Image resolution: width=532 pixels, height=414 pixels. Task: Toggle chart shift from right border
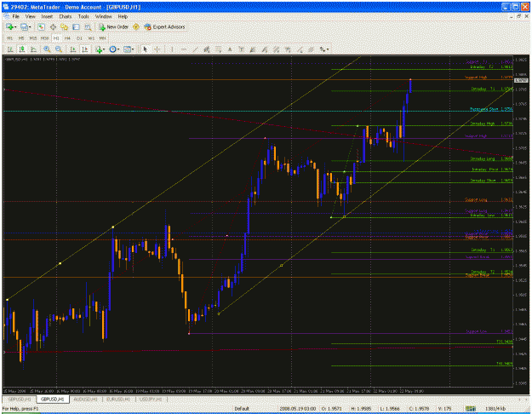tap(85, 49)
